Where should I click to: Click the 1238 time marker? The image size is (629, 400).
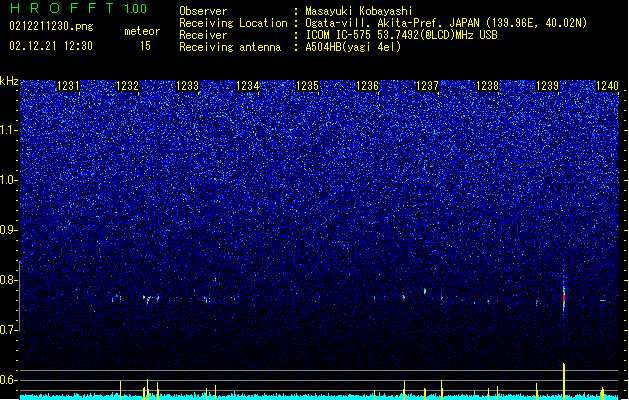tap(487, 86)
